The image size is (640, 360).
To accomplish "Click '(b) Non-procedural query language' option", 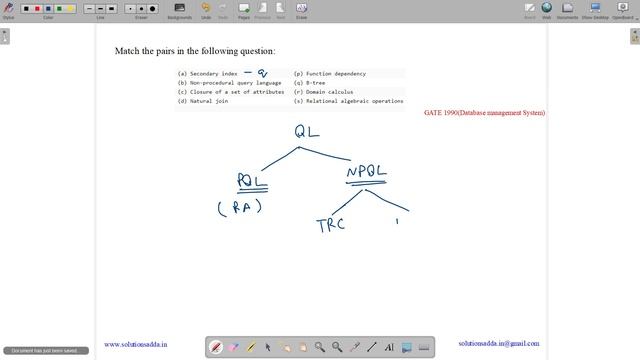I will point(229,83).
